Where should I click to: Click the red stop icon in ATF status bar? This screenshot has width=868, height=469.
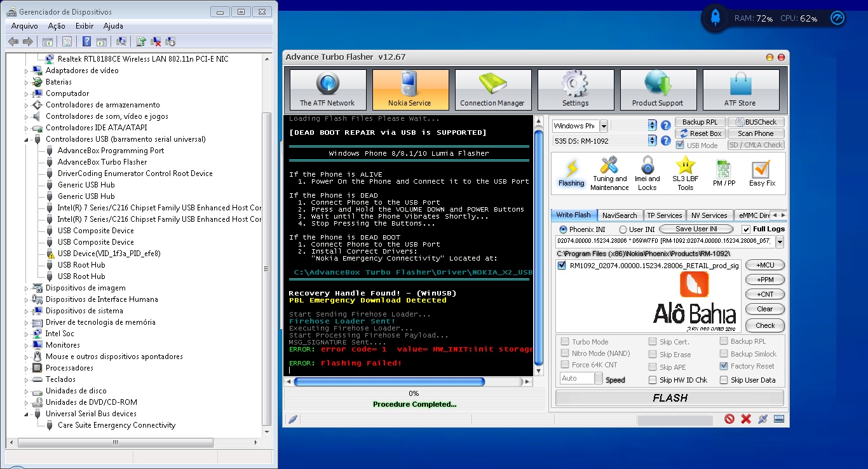coord(729,419)
